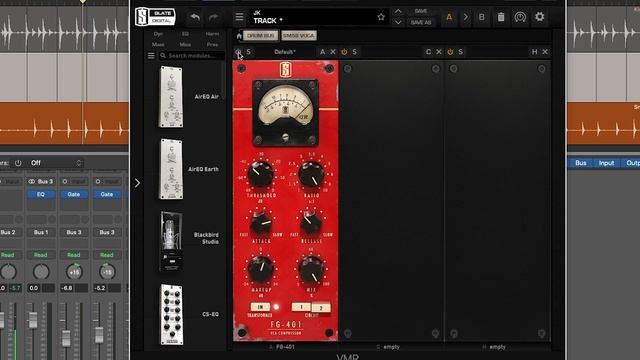Adjust the FG-401 Mix knob
The height and width of the screenshot is (360, 640).
pos(311,270)
